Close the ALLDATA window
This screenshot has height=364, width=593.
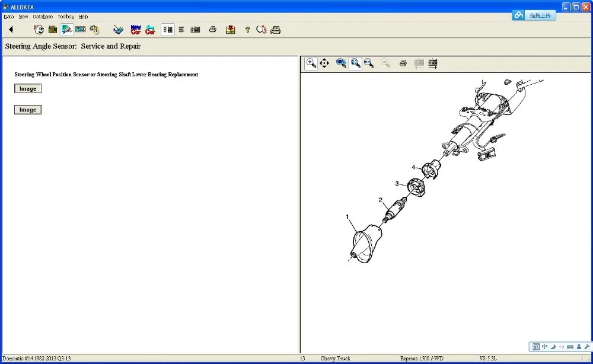click(586, 7)
